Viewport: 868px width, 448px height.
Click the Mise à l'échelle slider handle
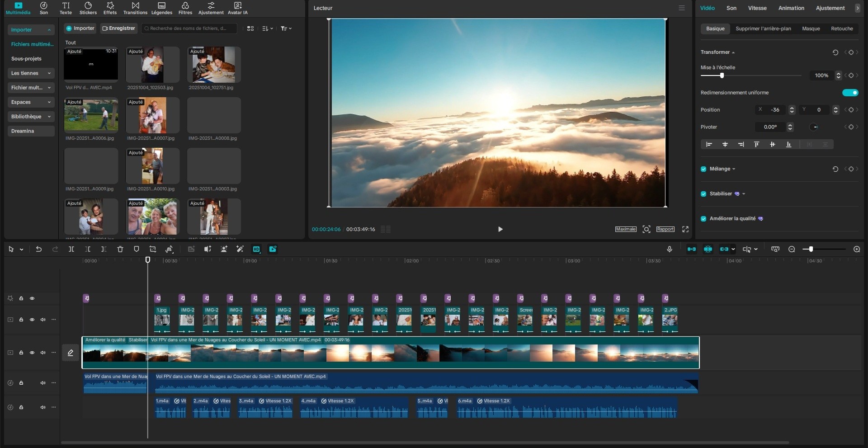722,75
